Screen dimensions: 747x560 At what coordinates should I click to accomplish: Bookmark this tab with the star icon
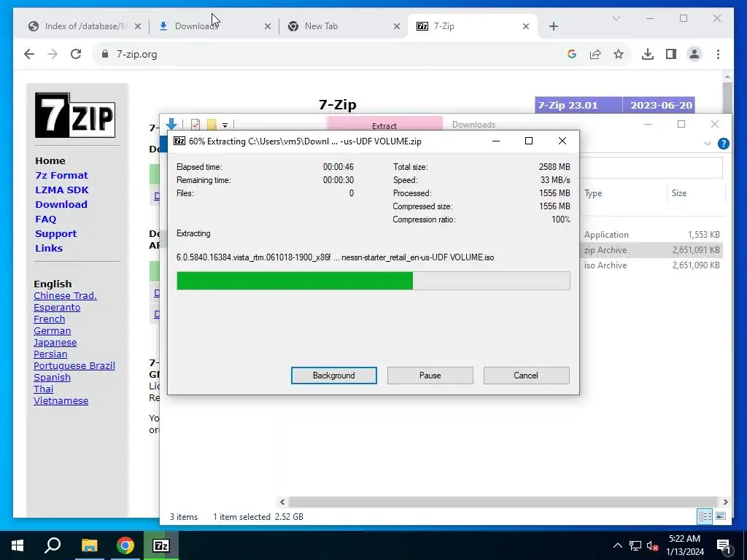tap(619, 54)
